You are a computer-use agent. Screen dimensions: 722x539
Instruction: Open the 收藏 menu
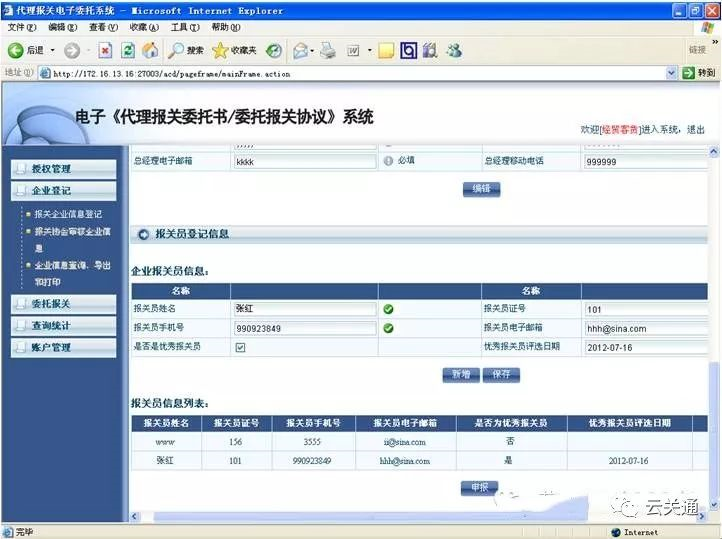144,28
